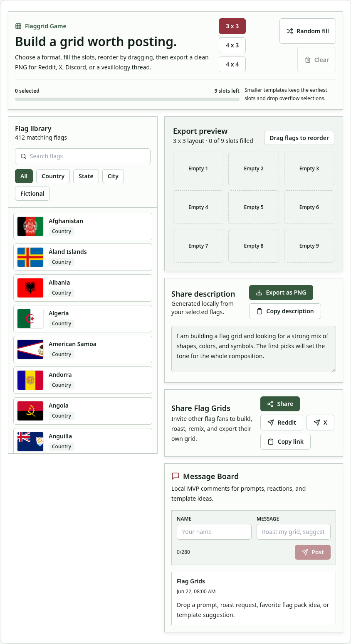Viewport: 351px width, 644px height.
Task: Click the American Samoa flag image
Action: (30, 349)
